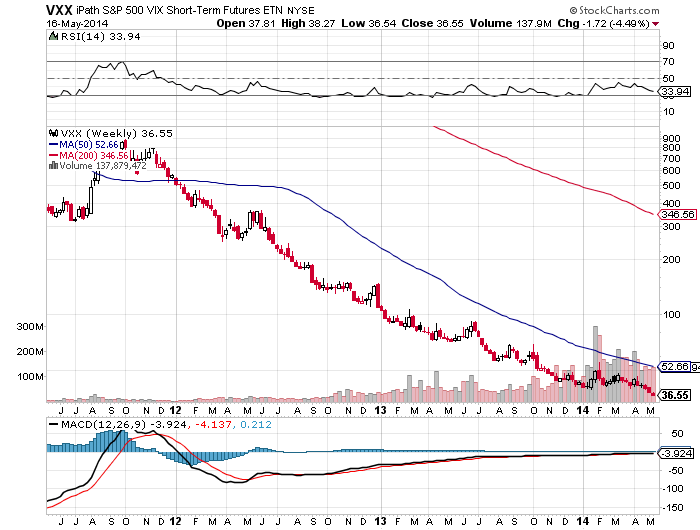Click the Low 36.54 value
This screenshot has height=530, width=700.
[x=369, y=23]
